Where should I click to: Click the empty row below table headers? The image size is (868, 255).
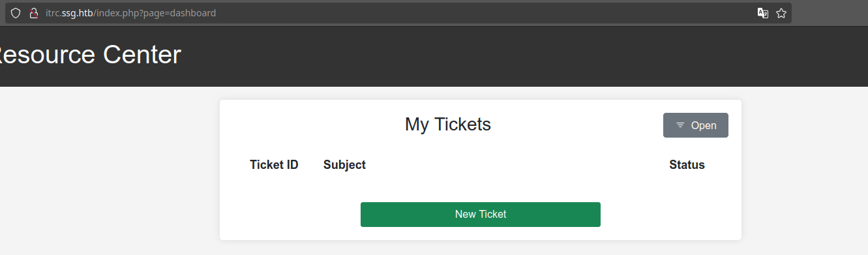(x=481, y=187)
